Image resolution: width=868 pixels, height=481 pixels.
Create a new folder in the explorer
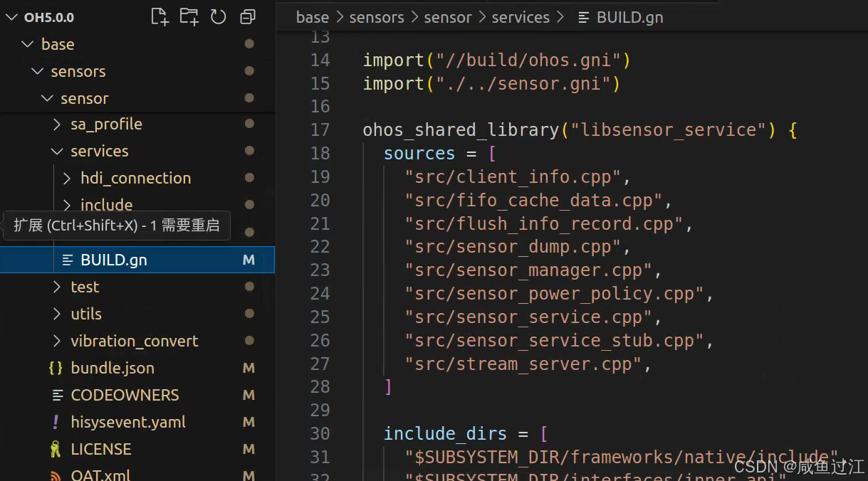(188, 16)
